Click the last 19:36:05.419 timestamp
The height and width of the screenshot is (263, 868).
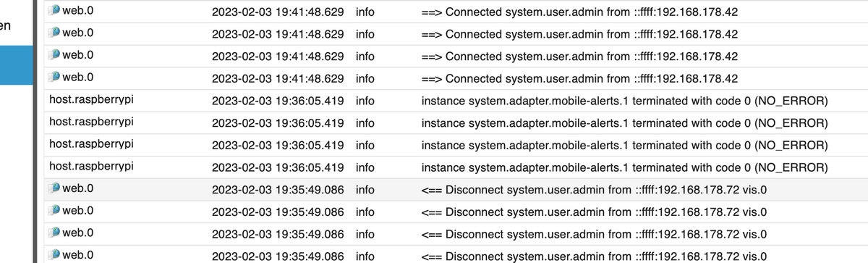(278, 168)
